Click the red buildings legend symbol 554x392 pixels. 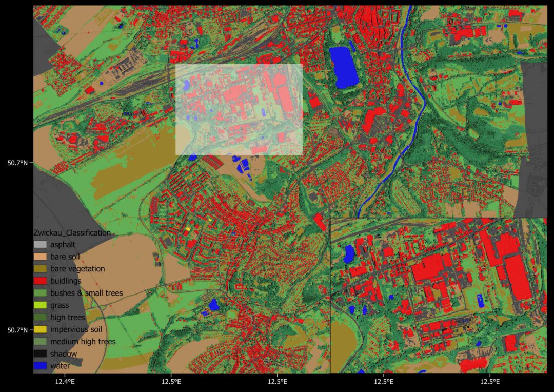point(39,281)
